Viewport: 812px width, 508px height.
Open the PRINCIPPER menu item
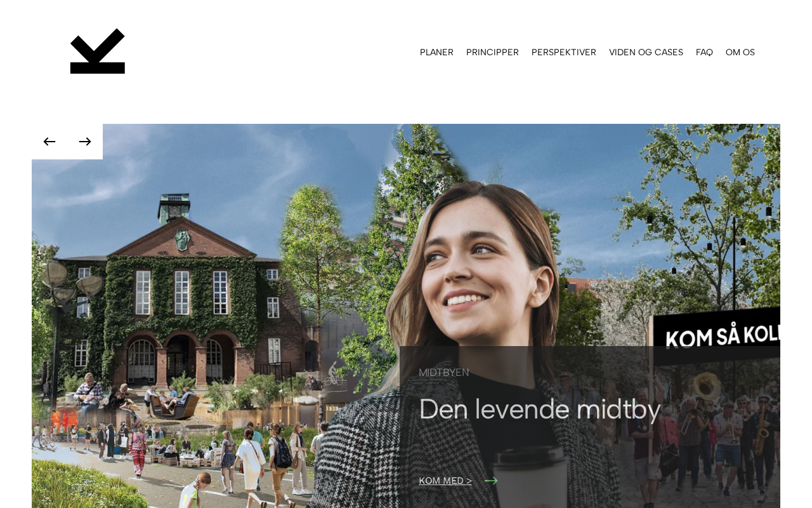492,52
